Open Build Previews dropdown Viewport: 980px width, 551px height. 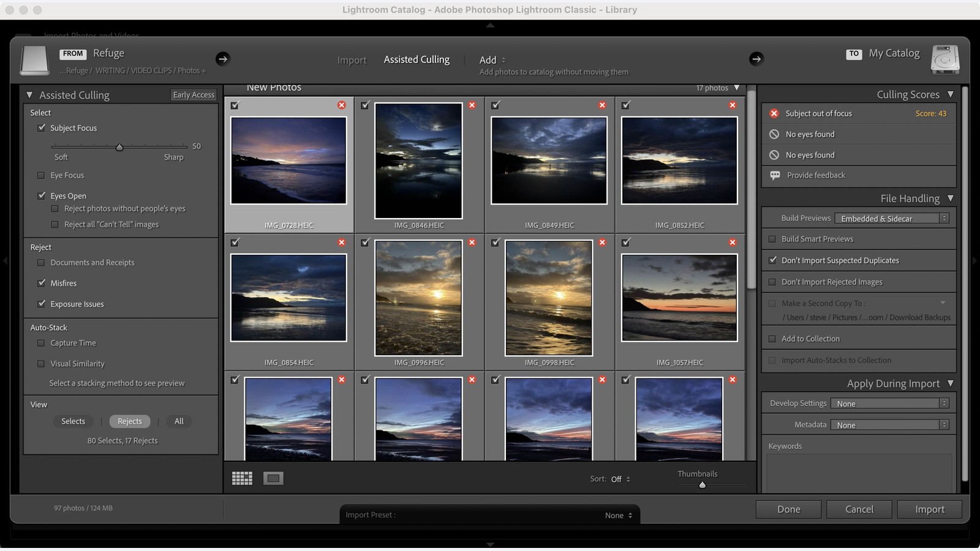[892, 219]
